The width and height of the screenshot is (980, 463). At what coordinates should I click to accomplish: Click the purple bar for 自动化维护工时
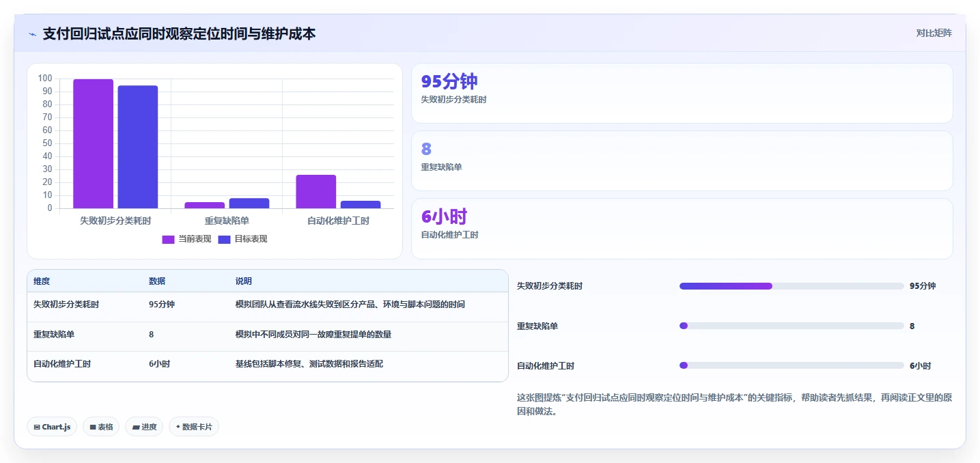(x=316, y=191)
